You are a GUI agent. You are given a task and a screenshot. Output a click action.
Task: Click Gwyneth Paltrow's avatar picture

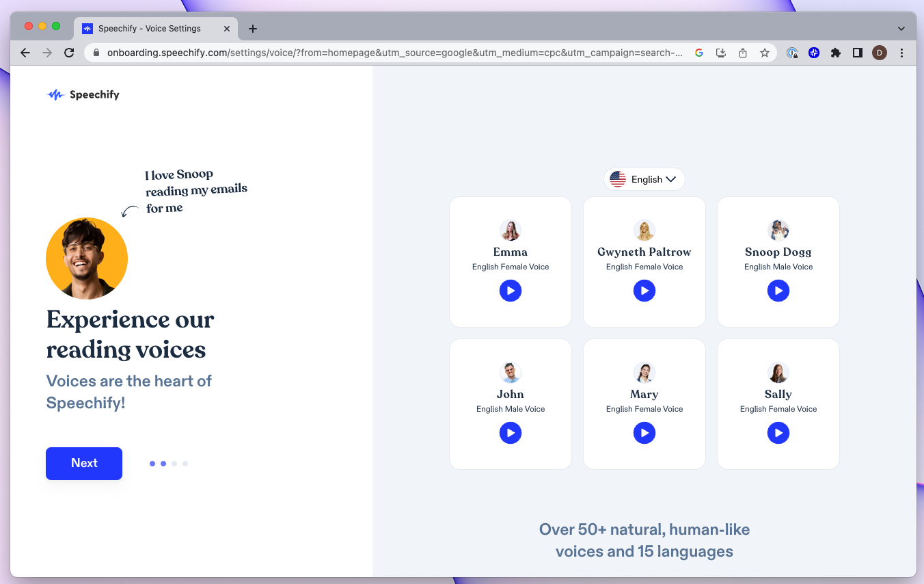644,230
